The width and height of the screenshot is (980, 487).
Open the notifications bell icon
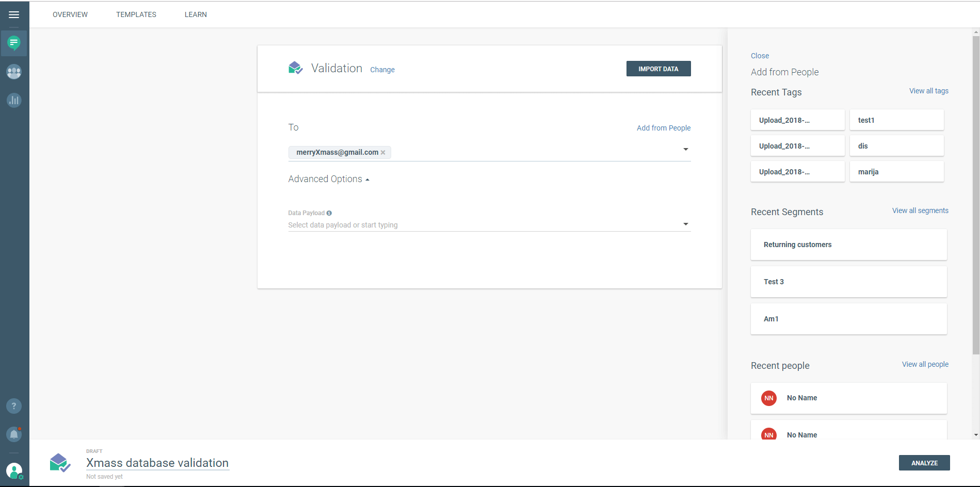[14, 434]
